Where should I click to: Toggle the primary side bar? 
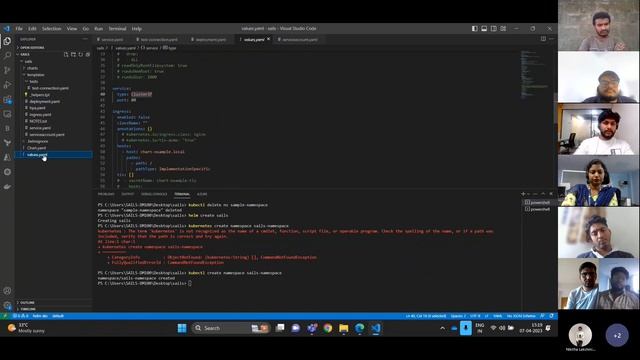pos(474,29)
